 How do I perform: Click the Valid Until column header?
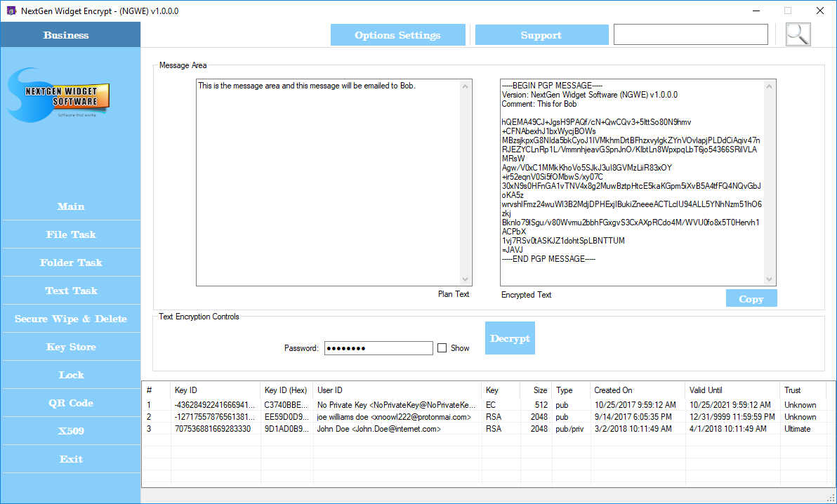click(732, 390)
